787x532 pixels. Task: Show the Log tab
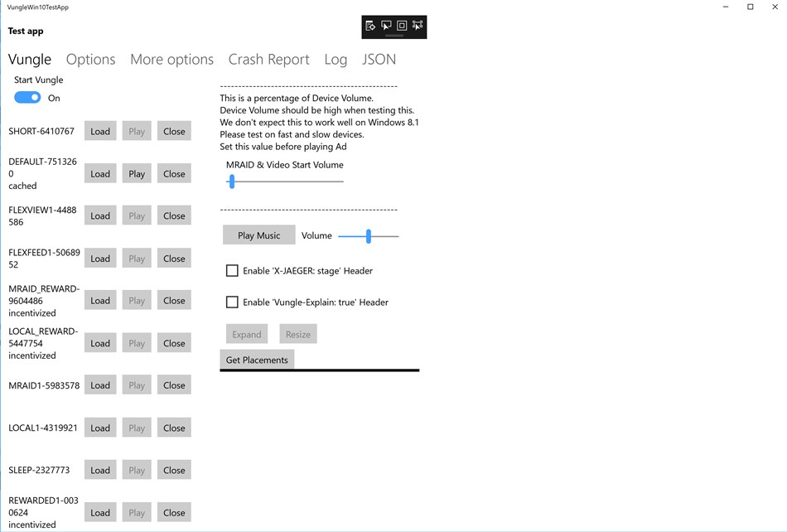336,59
